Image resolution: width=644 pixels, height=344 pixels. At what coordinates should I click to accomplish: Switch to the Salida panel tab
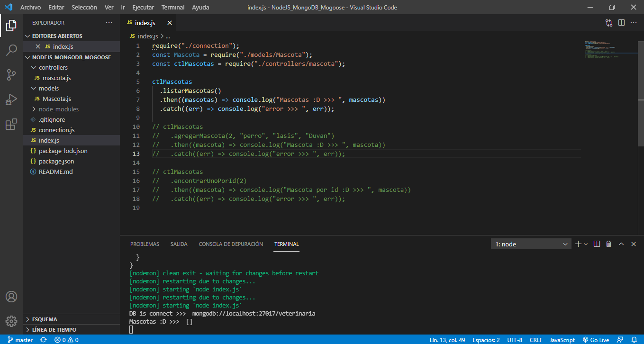(179, 244)
